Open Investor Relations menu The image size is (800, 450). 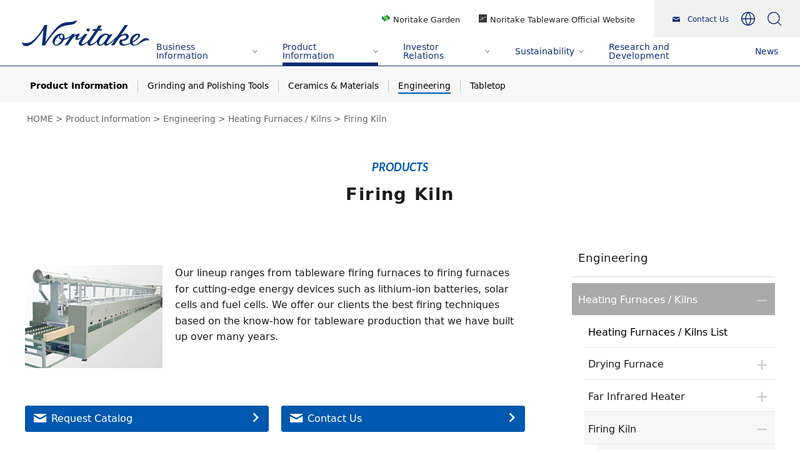click(x=423, y=51)
